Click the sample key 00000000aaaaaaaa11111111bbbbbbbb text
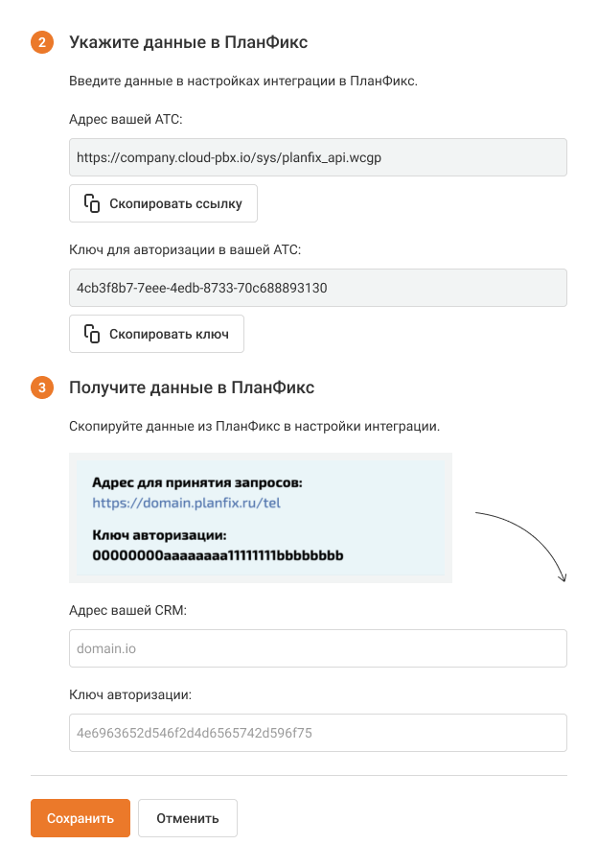Image resolution: width=598 pixels, height=868 pixels. point(218,555)
